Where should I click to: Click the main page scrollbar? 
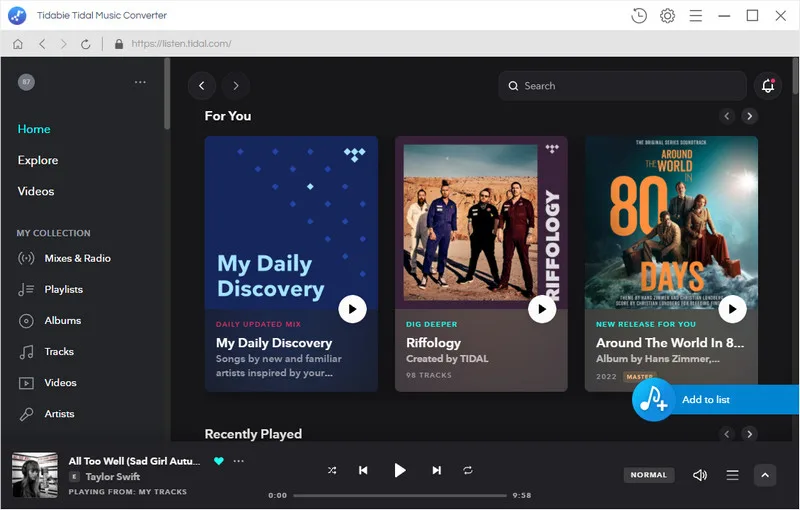coord(796,76)
